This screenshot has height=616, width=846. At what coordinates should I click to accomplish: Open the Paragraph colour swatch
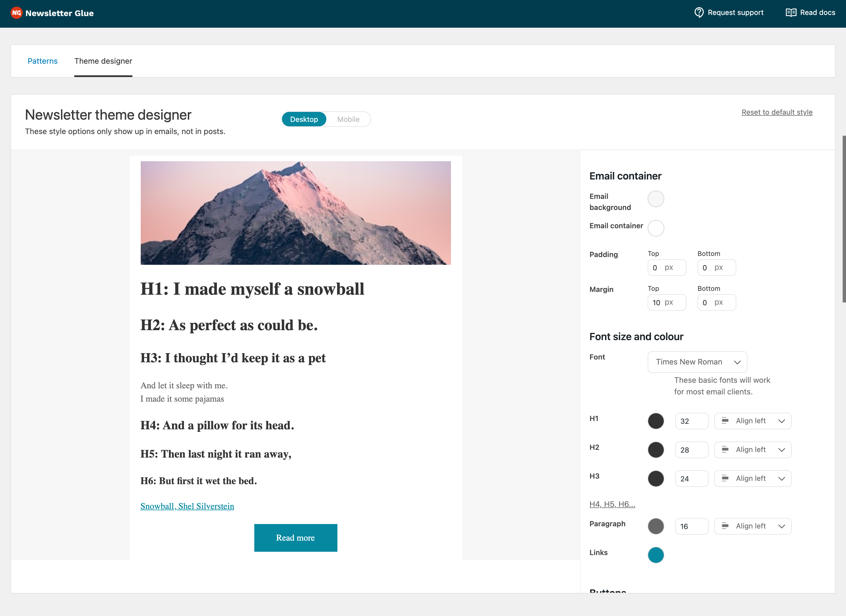point(656,526)
